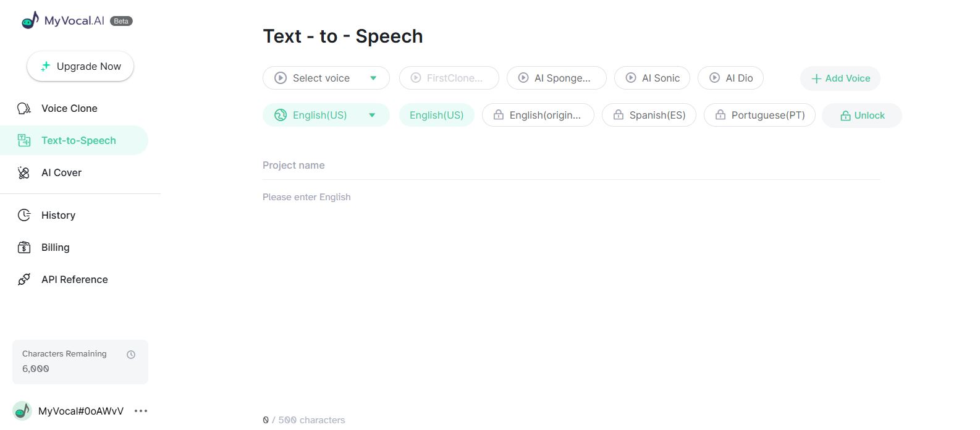Play the AI Sonic voice preview icon
The width and height of the screenshot is (980, 430).
(631, 78)
